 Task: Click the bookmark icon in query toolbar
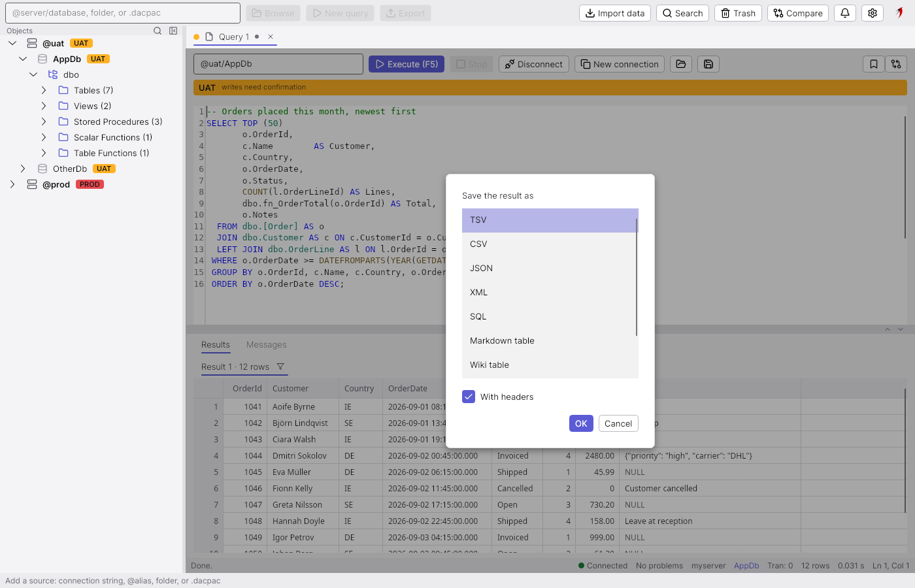click(874, 64)
